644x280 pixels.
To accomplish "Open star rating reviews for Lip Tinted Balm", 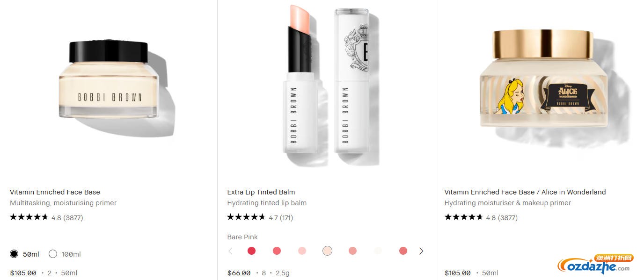I will pos(260,217).
